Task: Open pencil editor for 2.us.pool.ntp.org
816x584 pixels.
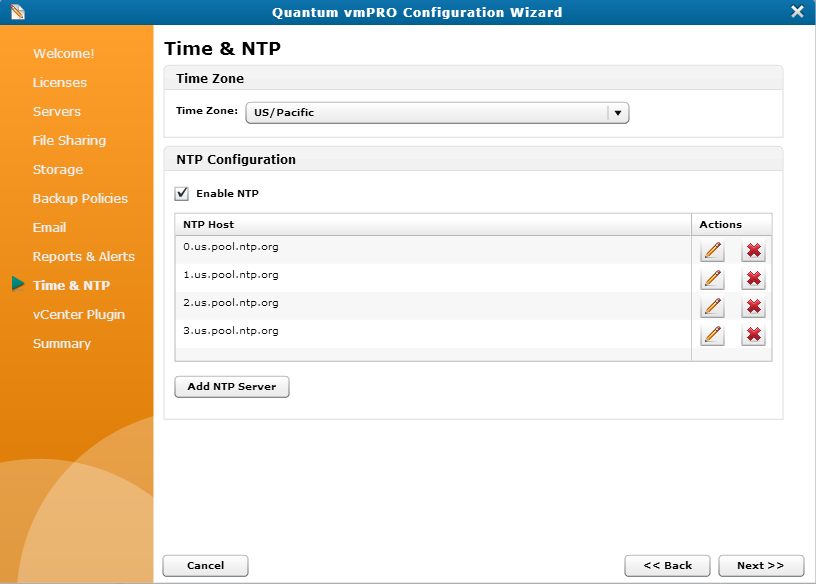Action: pyautogui.click(x=712, y=307)
